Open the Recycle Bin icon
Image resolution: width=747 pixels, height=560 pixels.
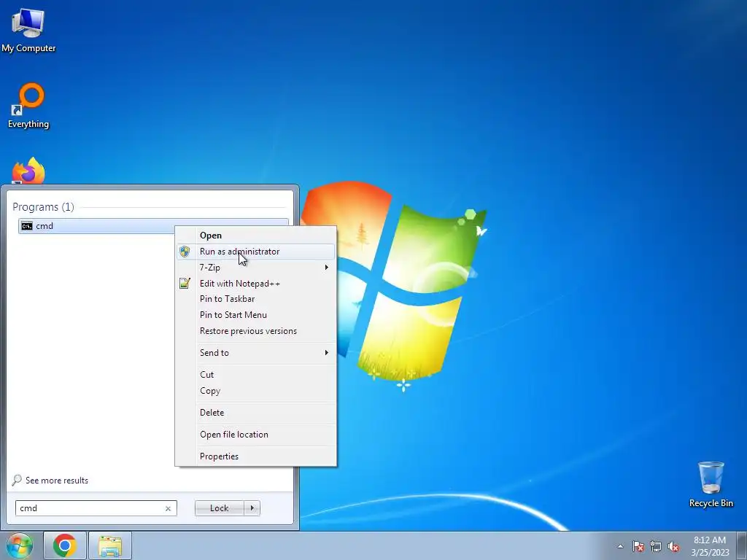(x=711, y=484)
